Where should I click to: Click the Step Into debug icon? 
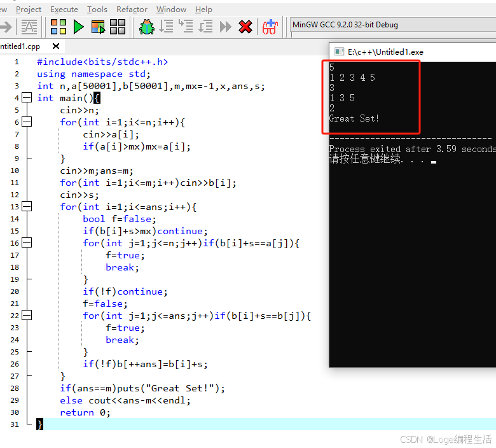tap(186, 26)
